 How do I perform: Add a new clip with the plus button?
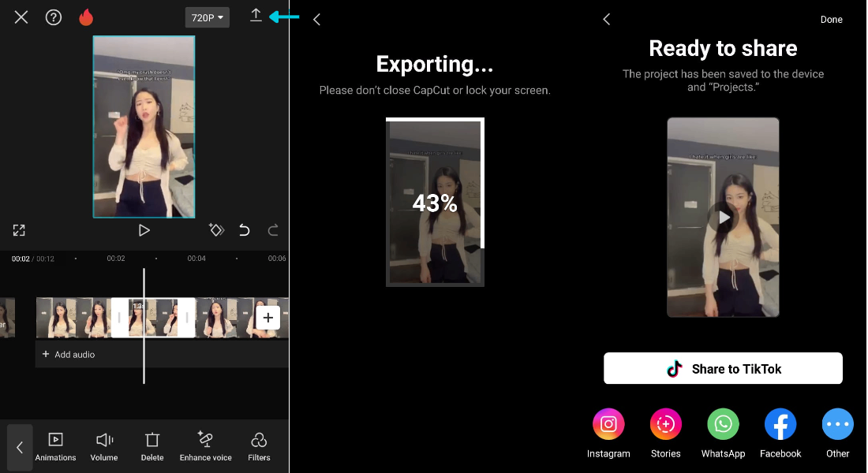click(268, 318)
